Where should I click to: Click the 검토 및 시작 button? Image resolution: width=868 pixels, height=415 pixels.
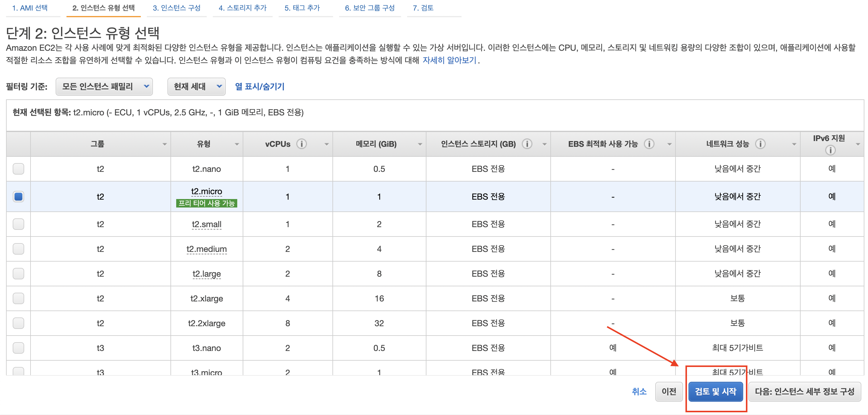tap(716, 391)
